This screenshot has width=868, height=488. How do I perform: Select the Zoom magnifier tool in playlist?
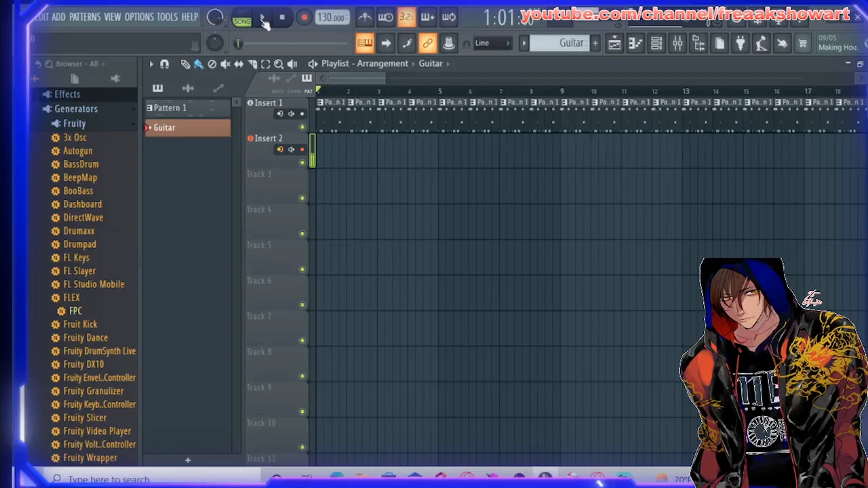point(279,64)
